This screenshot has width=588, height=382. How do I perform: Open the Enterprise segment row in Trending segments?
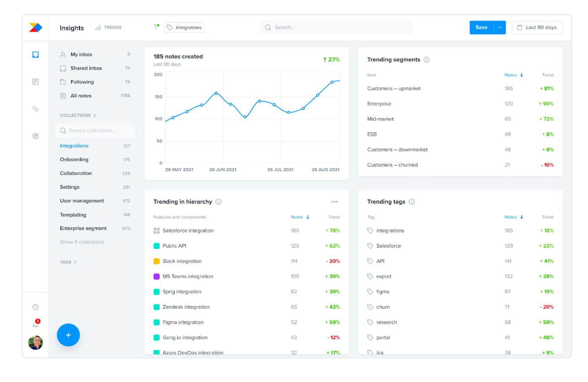point(460,104)
